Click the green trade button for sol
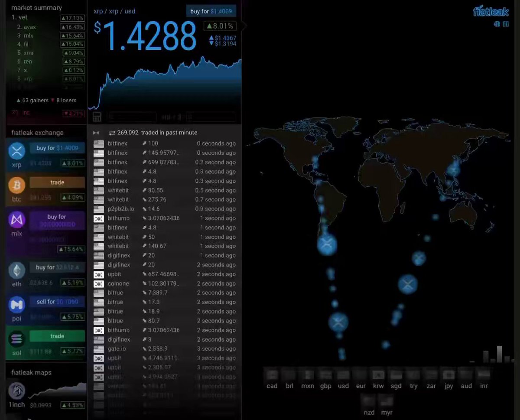The height and width of the screenshot is (420, 520). [x=57, y=336]
